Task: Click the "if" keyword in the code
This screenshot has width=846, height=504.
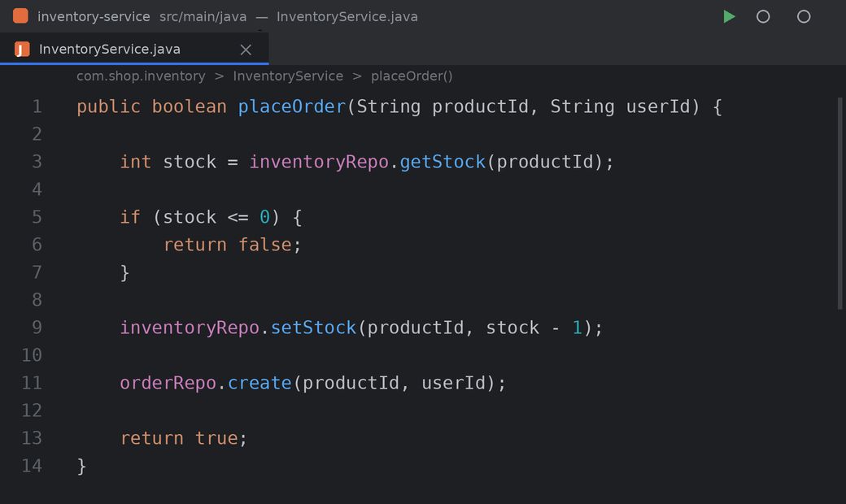Action: (130, 217)
